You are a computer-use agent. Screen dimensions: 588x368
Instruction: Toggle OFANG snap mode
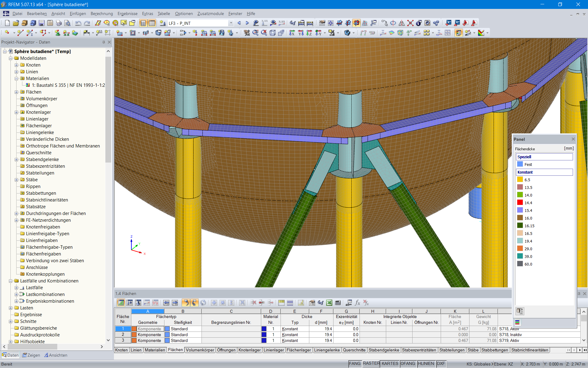click(408, 364)
